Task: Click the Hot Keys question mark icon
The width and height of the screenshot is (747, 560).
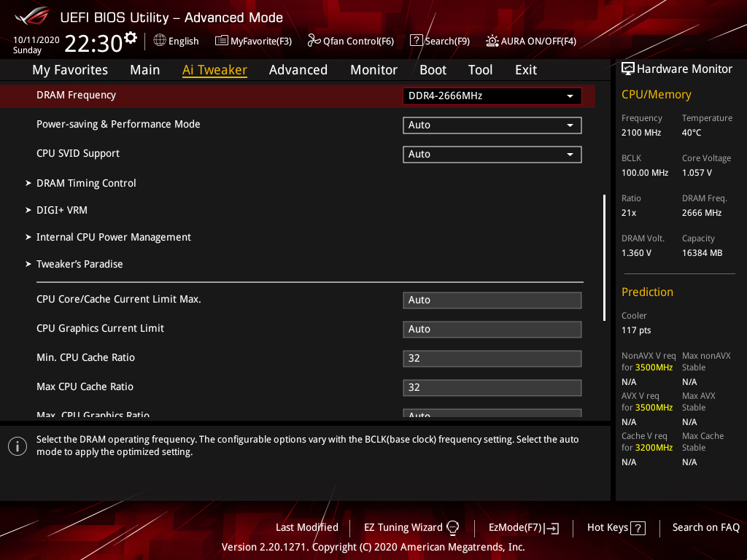Action: click(x=638, y=528)
